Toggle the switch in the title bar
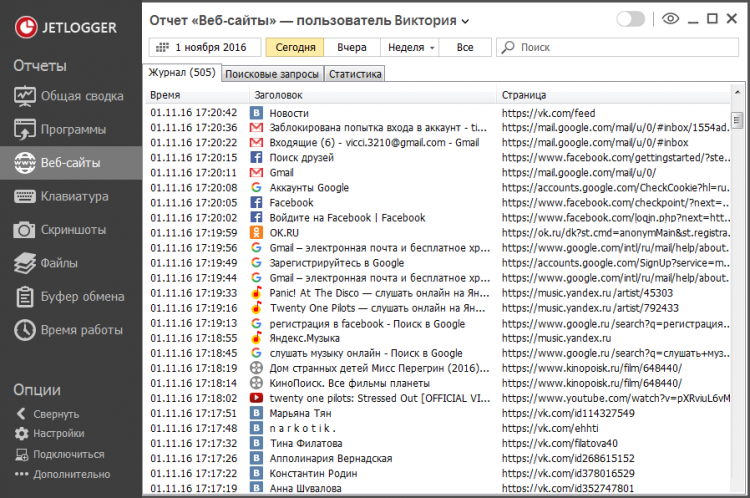750x498 pixels. pos(630,19)
